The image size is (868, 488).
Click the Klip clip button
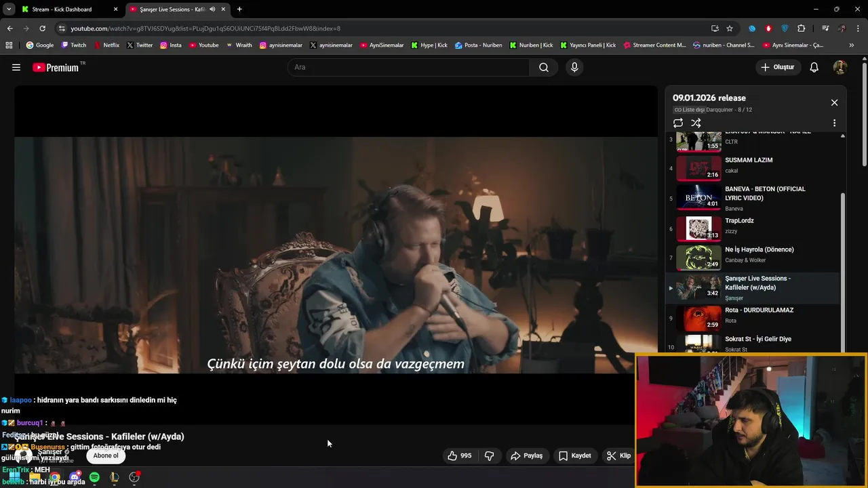click(618, 455)
